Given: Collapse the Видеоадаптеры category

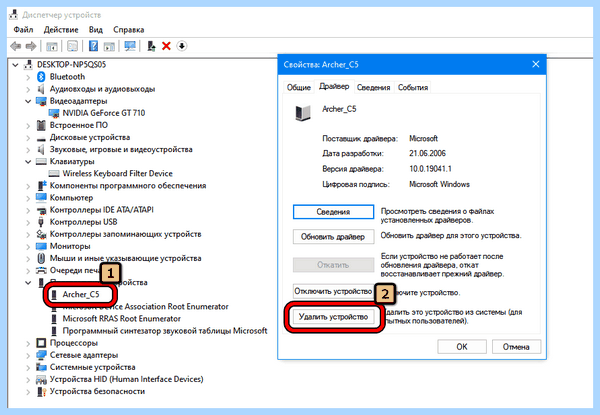Looking at the screenshot, I should coord(28,101).
